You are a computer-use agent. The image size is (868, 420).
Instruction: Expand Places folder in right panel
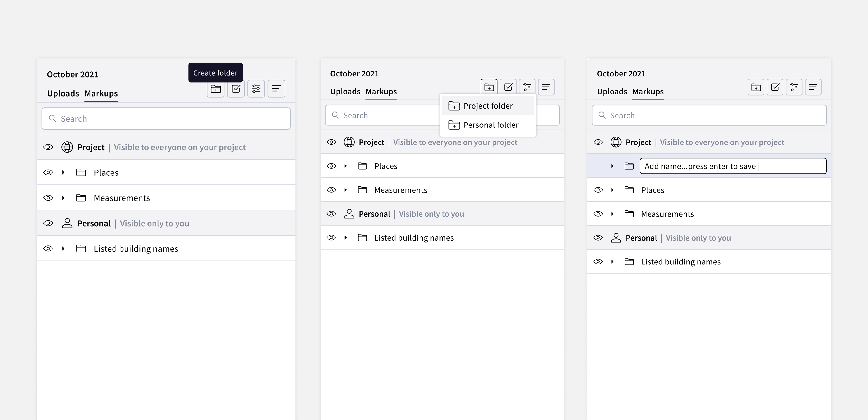coord(612,190)
